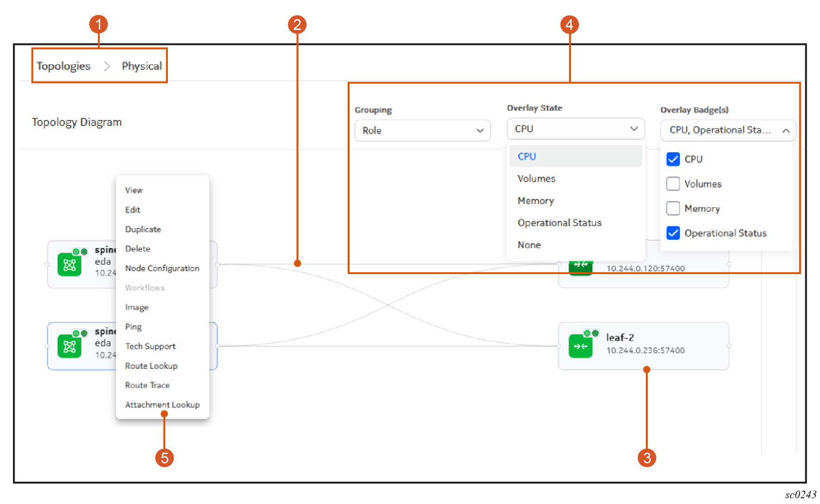Click the top spine node's green icon
Viewport: 820px width, 504px height.
69,265
